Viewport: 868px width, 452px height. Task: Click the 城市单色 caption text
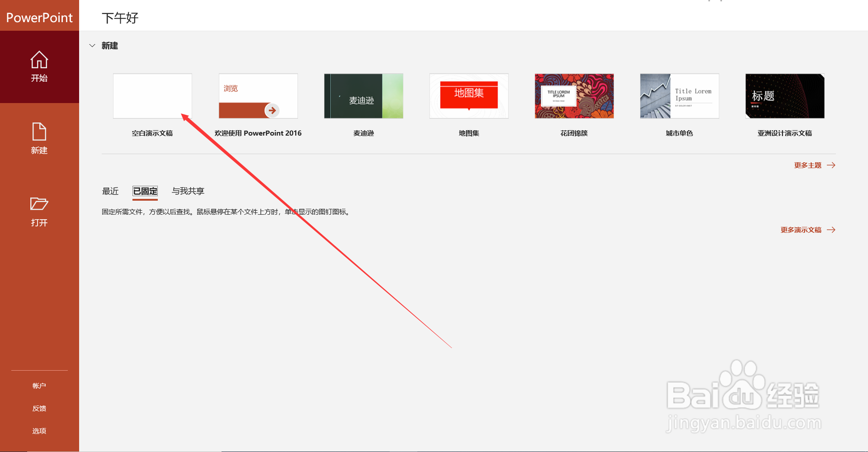tap(679, 133)
